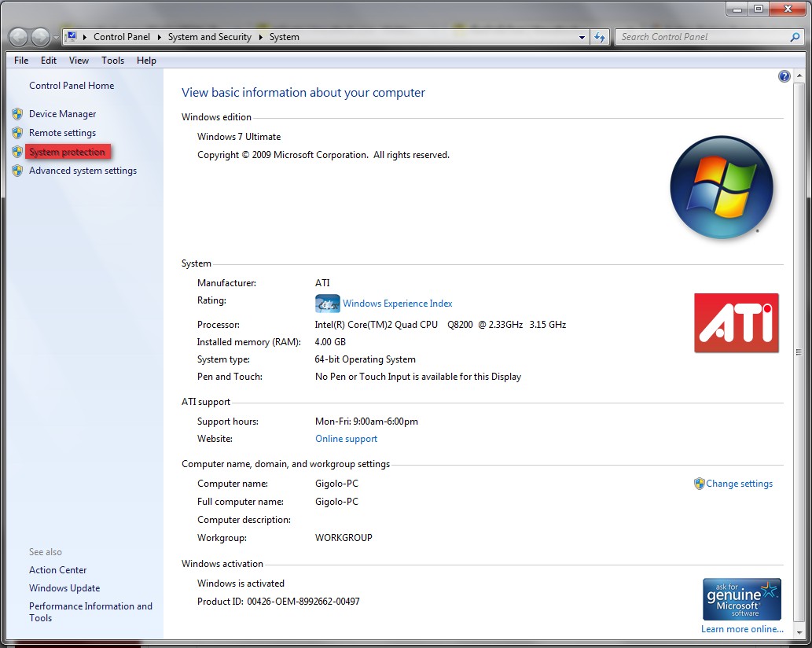Image resolution: width=812 pixels, height=648 pixels.
Task: Open the Windows Experience Index link
Action: point(398,304)
